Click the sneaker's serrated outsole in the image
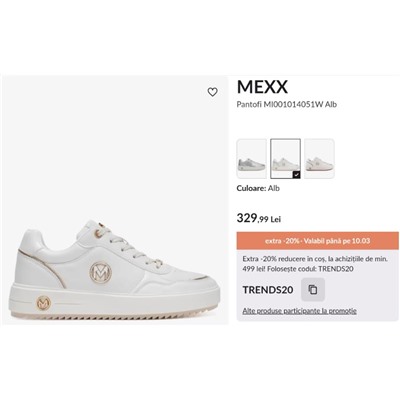The image size is (400, 400). 117,315
